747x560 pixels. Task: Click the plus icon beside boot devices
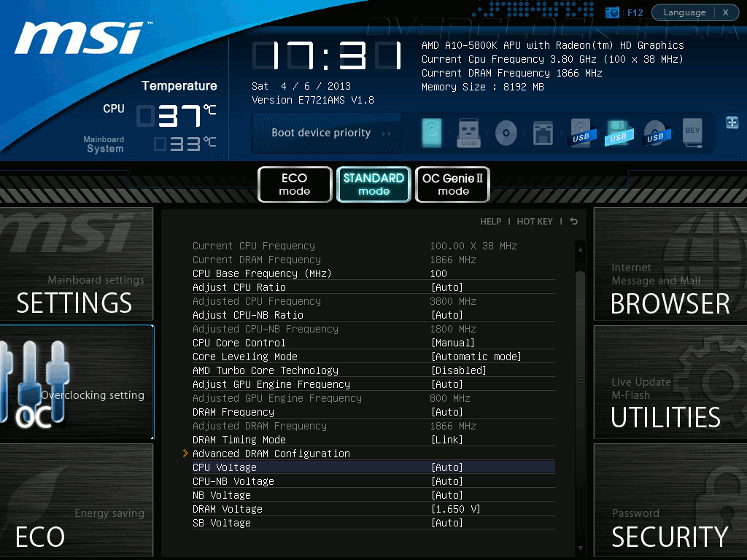pos(732,122)
